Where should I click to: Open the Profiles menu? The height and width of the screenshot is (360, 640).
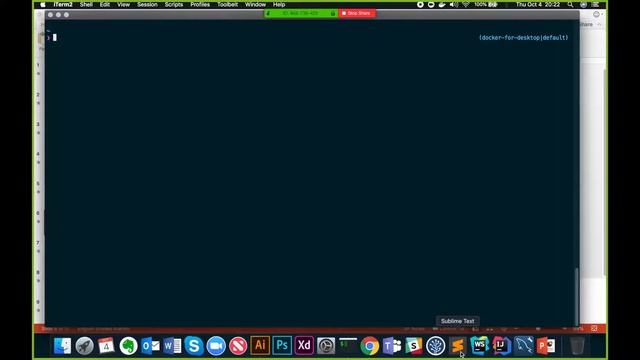tap(200, 4)
